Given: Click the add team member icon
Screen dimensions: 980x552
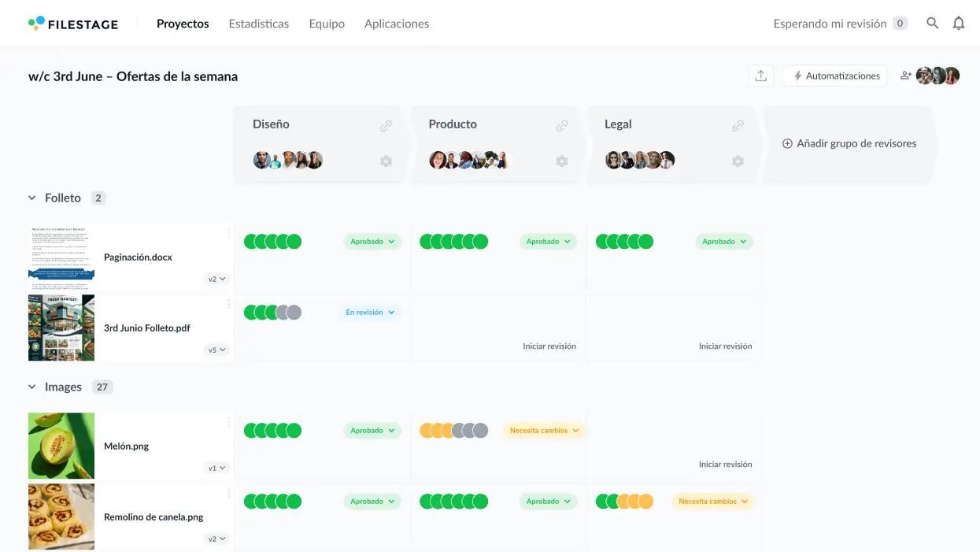Looking at the screenshot, I should [x=906, y=76].
